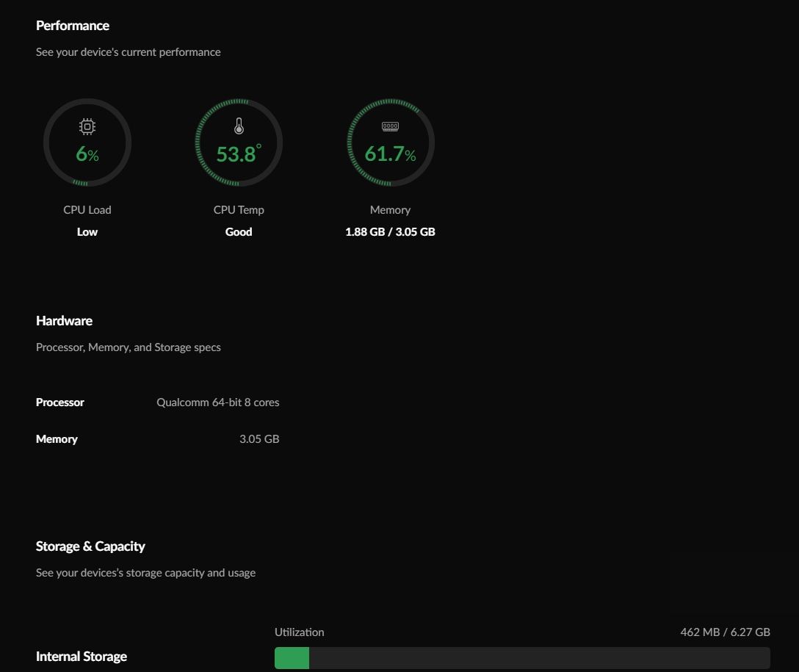Click the CPU chip icon in the gauge
This screenshot has width=799, height=672.
(87, 127)
